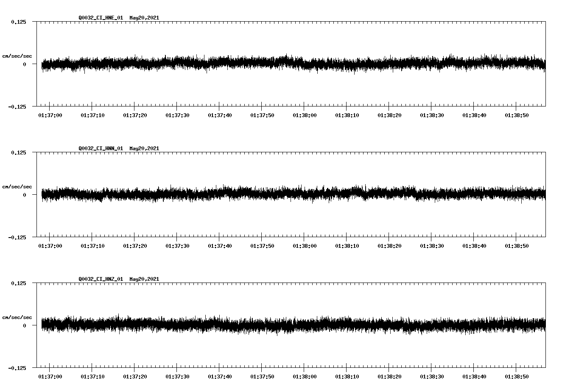Screen dimensions: 576x392
Task: Click the May20,2021 date on middle trace
Action: pyautogui.click(x=144, y=148)
